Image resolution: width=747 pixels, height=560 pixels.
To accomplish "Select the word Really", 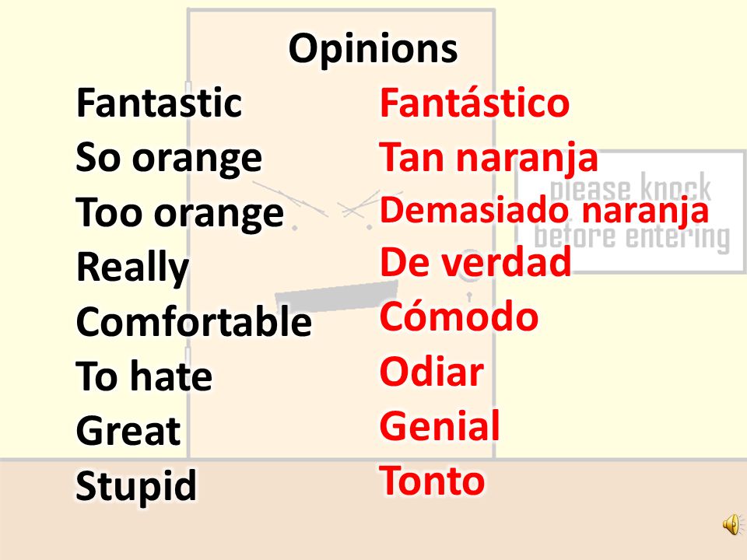I will [133, 268].
